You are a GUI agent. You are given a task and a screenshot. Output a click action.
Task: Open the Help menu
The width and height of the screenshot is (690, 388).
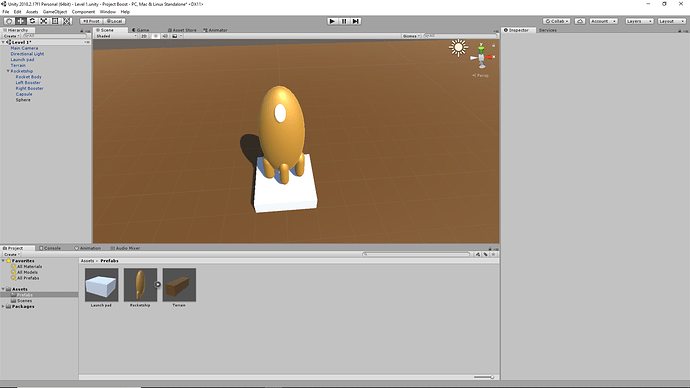click(125, 12)
